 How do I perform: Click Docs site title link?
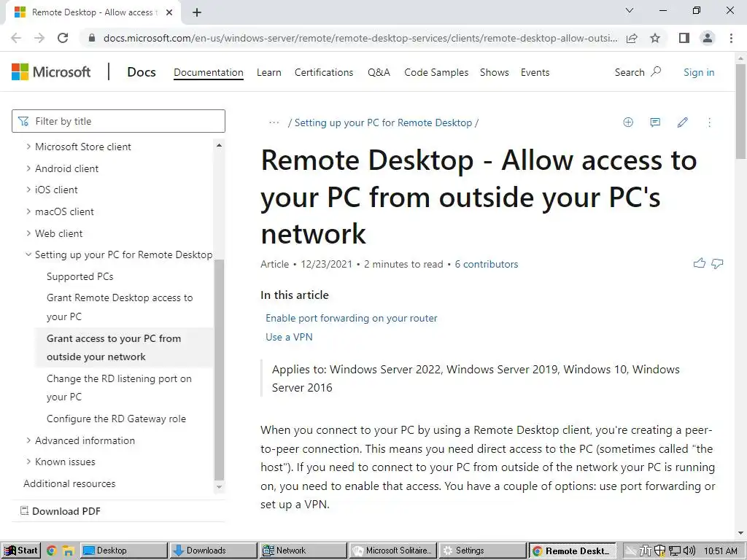click(x=142, y=72)
